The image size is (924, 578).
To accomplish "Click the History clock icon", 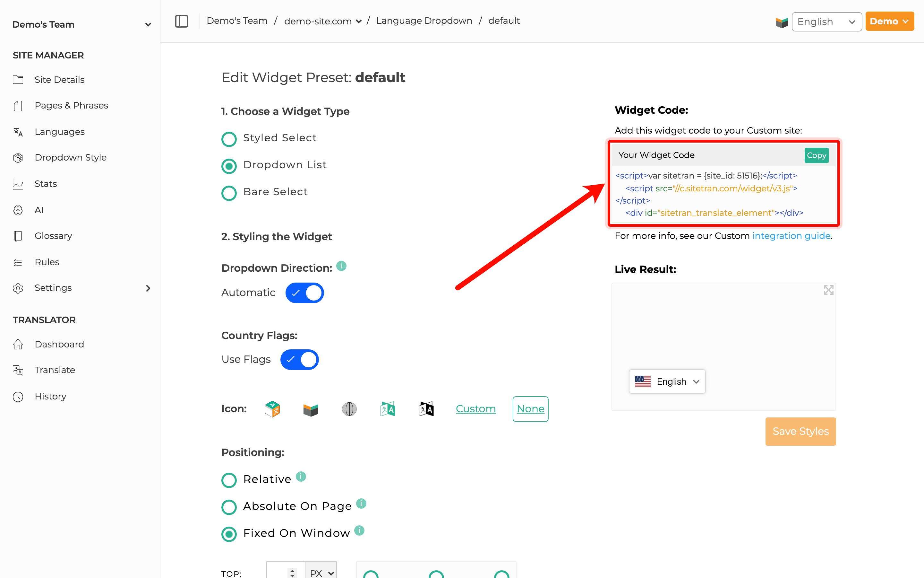I will [x=18, y=397].
